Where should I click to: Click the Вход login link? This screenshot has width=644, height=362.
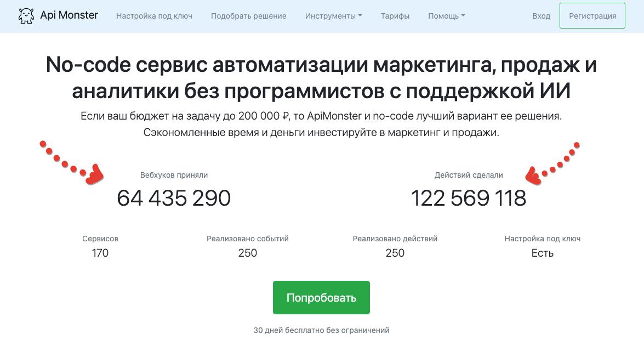pos(542,16)
